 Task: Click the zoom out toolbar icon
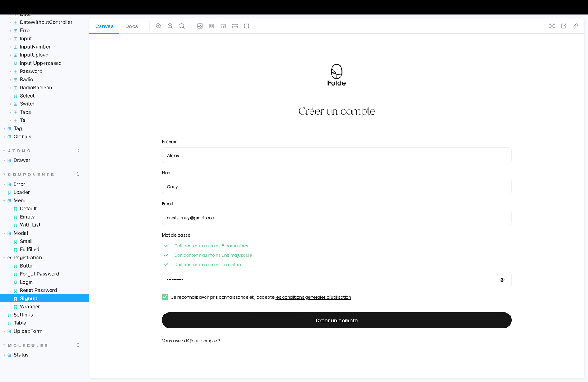170,26
